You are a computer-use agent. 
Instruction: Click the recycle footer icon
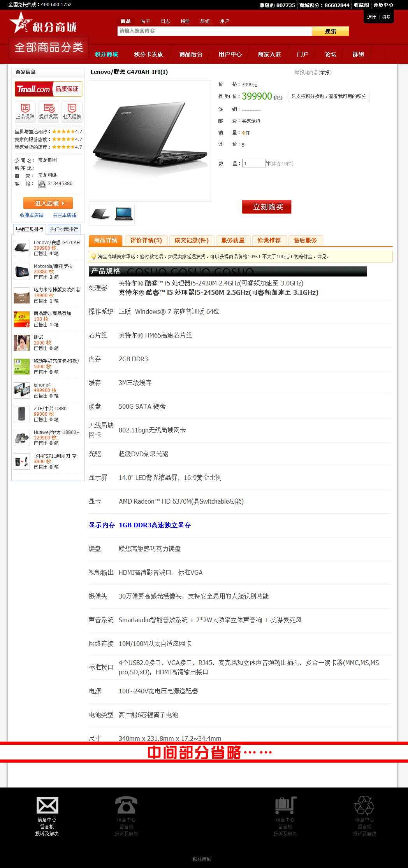click(x=364, y=805)
